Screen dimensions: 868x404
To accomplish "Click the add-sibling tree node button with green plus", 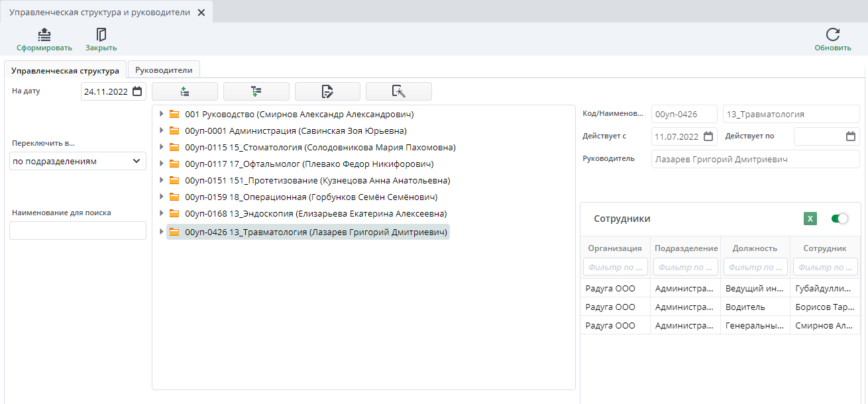I will 185,91.
